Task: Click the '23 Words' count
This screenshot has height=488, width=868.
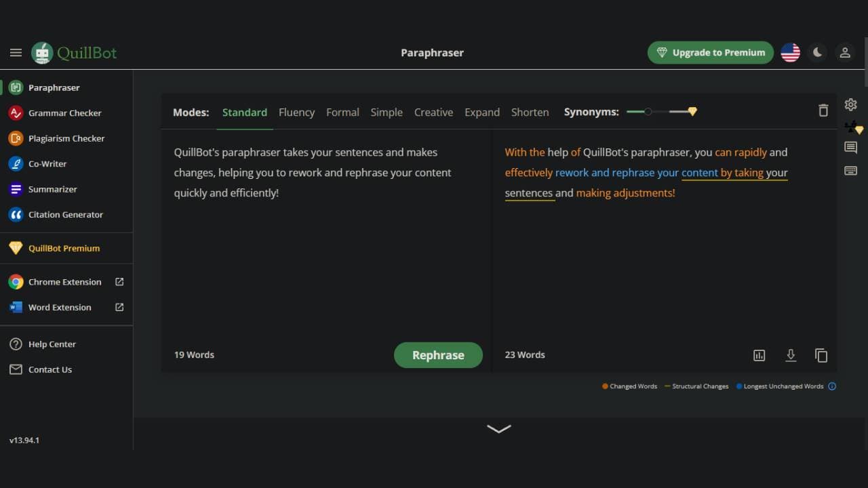Action: 525,354
